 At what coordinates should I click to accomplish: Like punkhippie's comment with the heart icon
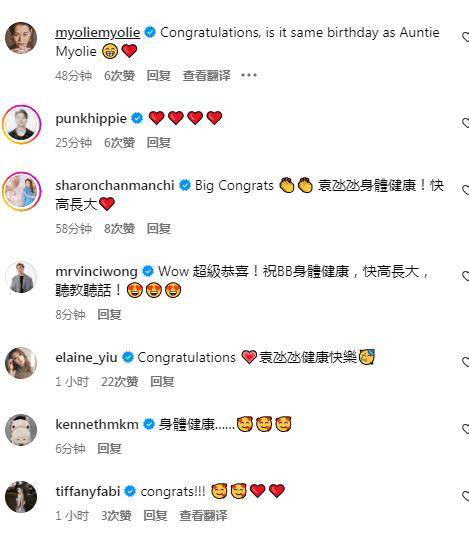coord(466,123)
